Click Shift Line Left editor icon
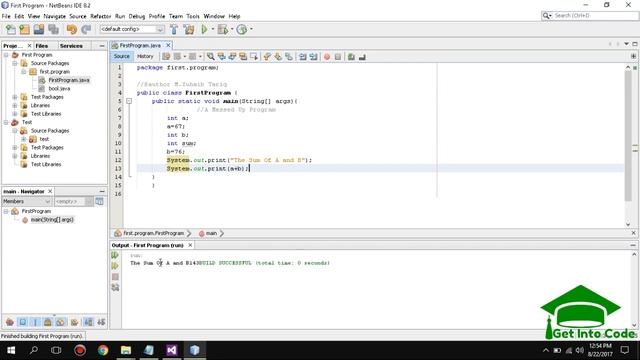640x360 pixels. pos(302,57)
